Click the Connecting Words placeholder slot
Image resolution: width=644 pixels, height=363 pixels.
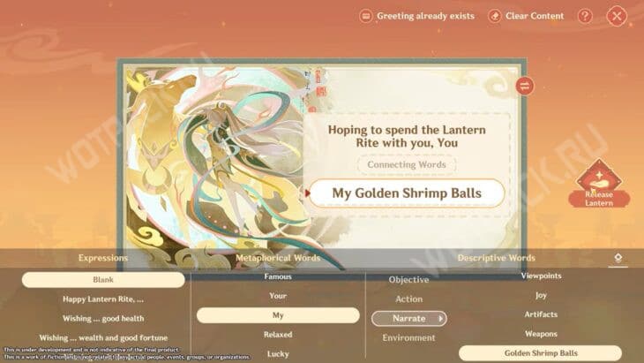click(407, 165)
